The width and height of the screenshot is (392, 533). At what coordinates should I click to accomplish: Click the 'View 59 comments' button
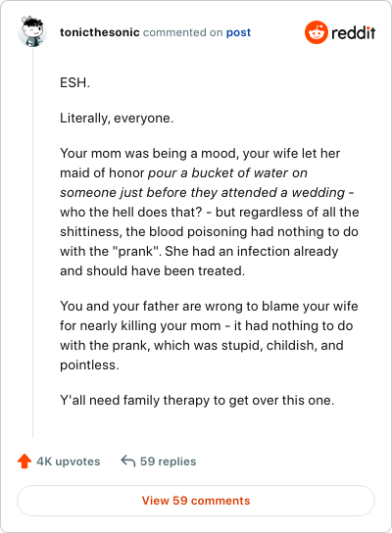(x=196, y=501)
